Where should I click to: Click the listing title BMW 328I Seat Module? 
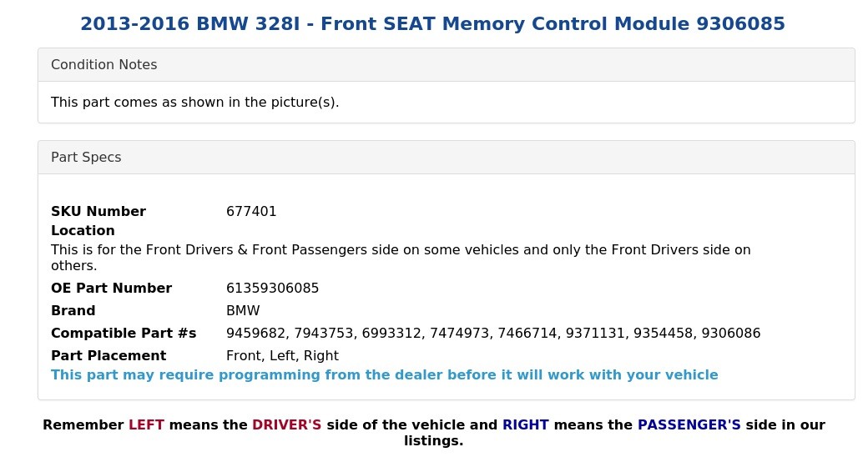tap(432, 24)
